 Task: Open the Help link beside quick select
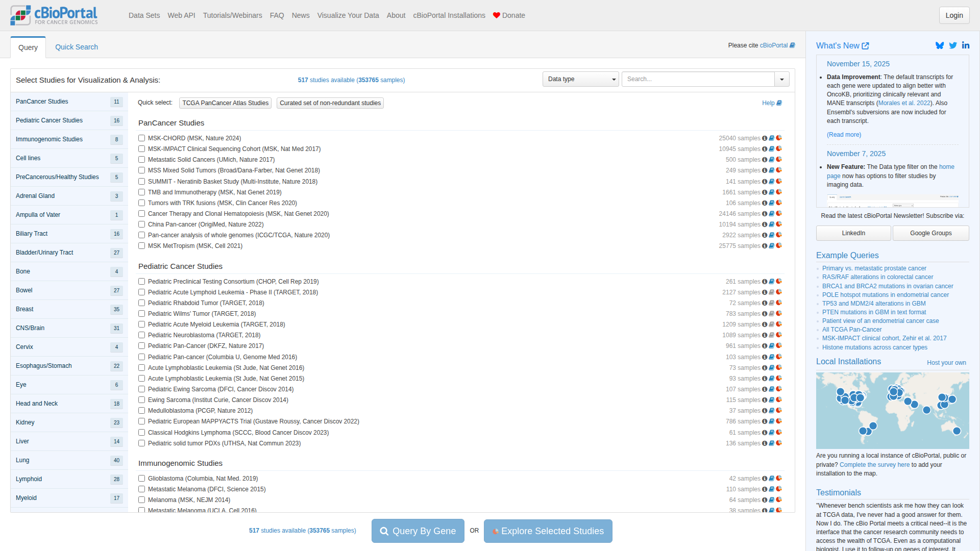tap(772, 103)
